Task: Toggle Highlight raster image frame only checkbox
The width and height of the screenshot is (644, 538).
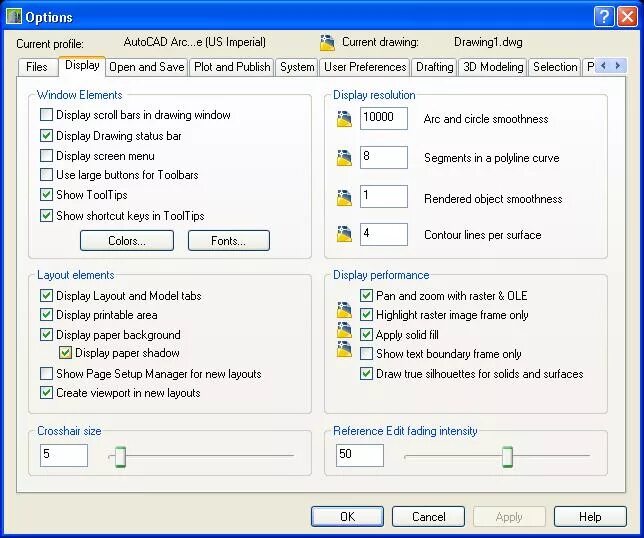Action: [x=366, y=315]
